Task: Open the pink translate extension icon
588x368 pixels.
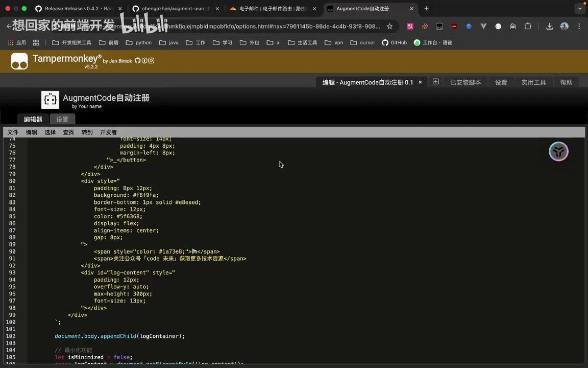Action: pos(410,26)
